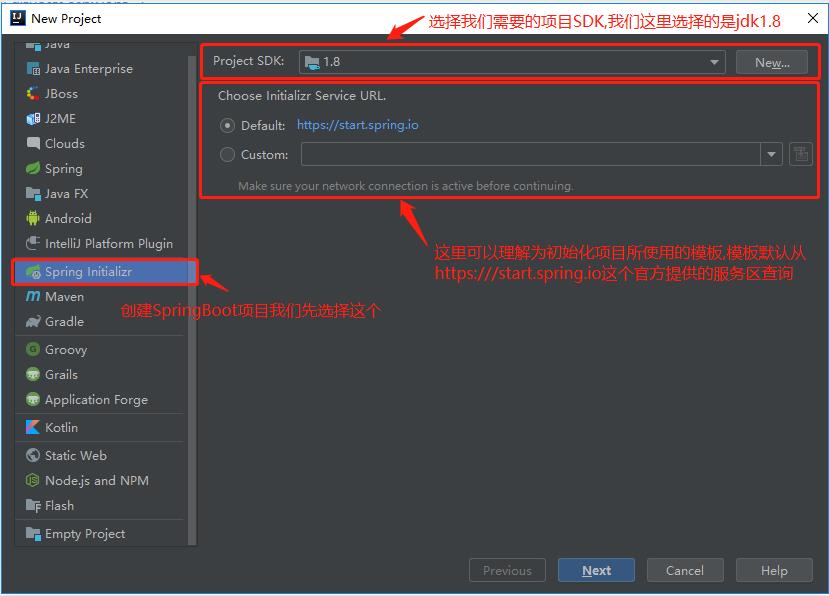829x596 pixels.
Task: Click the SDK folder icon next to 1.8
Action: [312, 62]
